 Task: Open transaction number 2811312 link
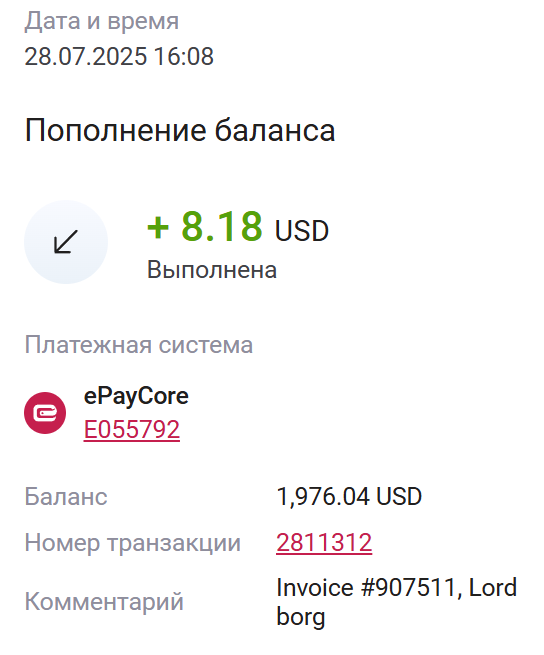pyautogui.click(x=324, y=542)
